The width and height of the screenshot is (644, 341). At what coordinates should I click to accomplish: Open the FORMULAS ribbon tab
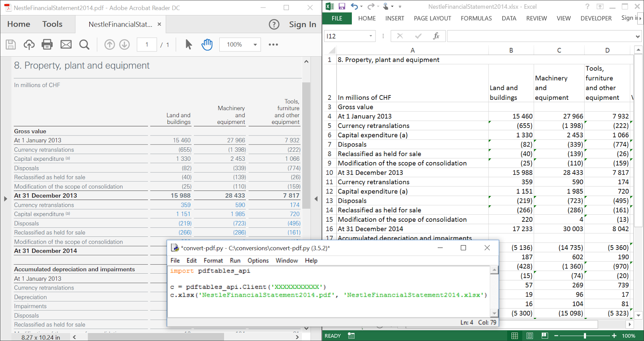click(x=476, y=18)
